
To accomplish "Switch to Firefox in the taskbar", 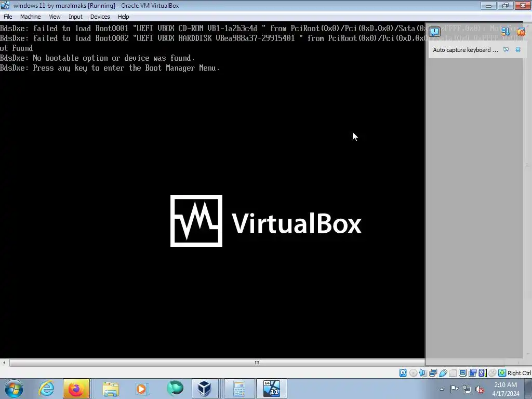I will [76, 389].
